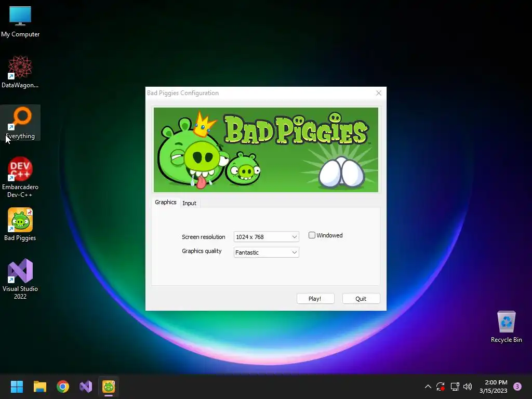Click the Play! button
The height and width of the screenshot is (399, 532).
pyautogui.click(x=315, y=299)
